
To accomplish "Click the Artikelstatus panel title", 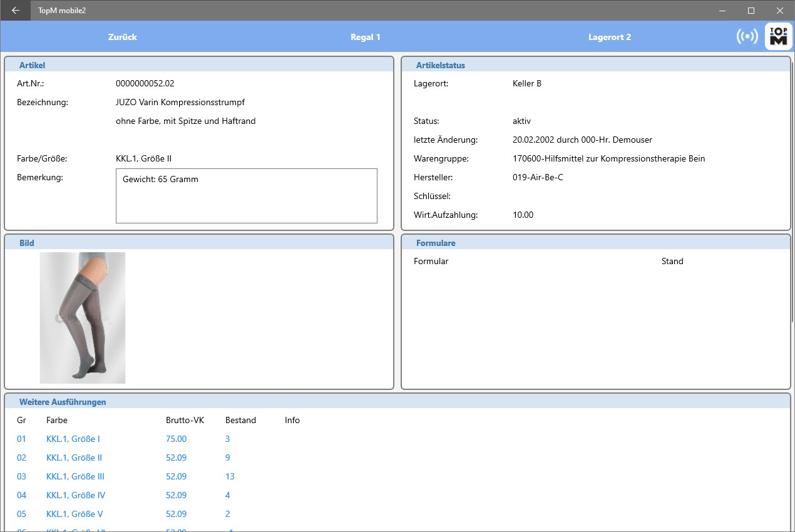I will pyautogui.click(x=441, y=65).
